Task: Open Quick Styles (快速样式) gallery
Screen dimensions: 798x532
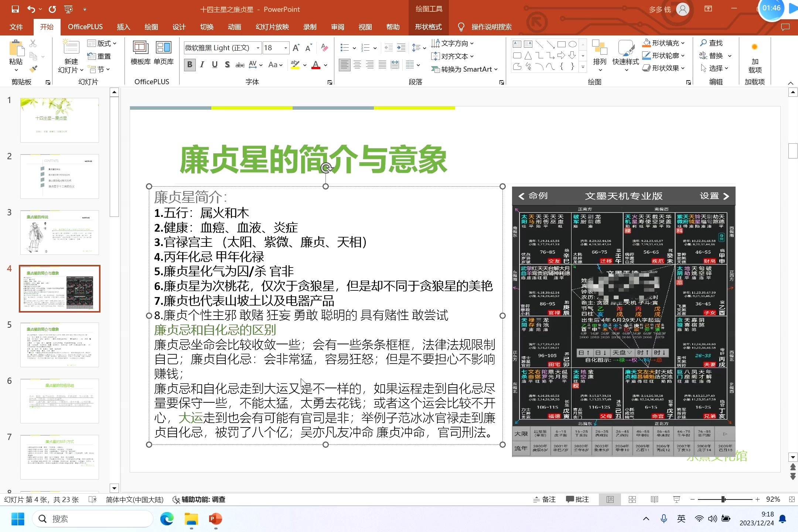Action: (626, 48)
